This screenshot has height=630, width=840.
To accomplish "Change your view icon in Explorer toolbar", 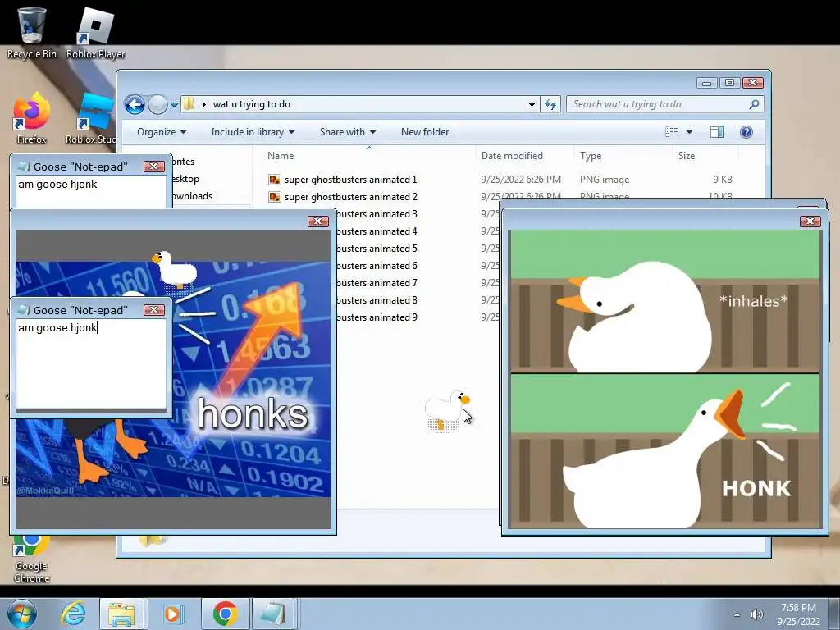I will click(672, 132).
